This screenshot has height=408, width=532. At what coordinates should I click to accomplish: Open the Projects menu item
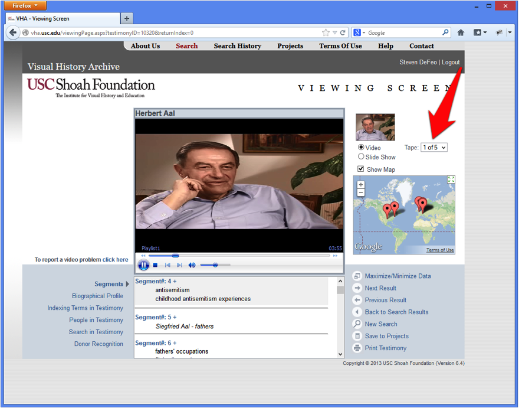(290, 46)
